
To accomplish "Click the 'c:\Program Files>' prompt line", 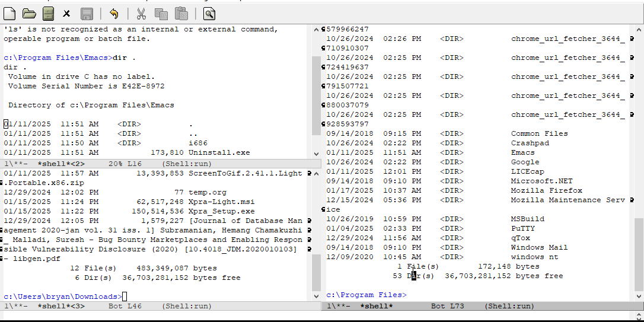I will (366, 295).
